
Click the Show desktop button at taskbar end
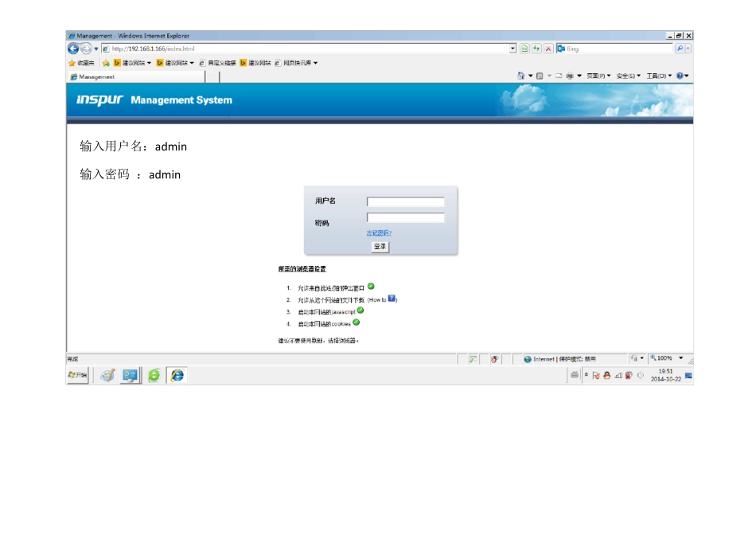pyautogui.click(x=688, y=375)
